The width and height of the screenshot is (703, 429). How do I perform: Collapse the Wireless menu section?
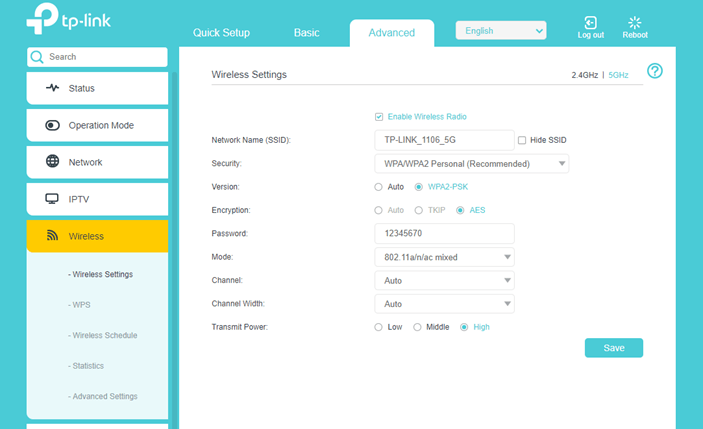click(x=97, y=236)
